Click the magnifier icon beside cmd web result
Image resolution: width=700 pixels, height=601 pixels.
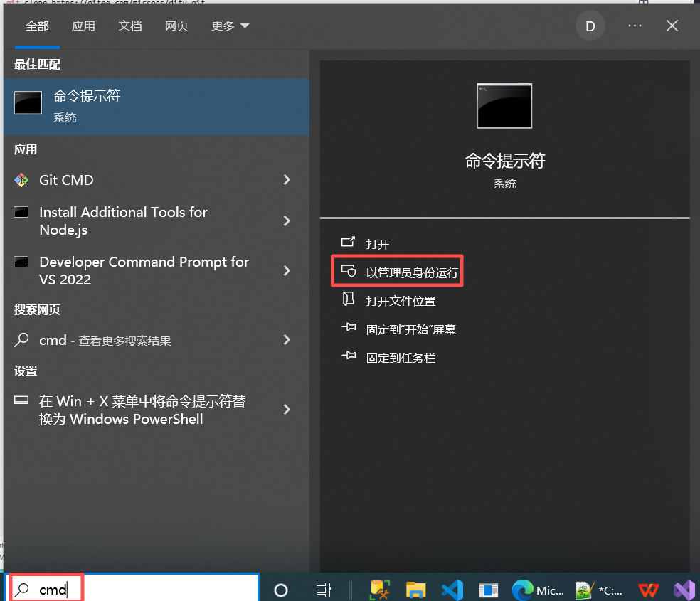(x=21, y=340)
